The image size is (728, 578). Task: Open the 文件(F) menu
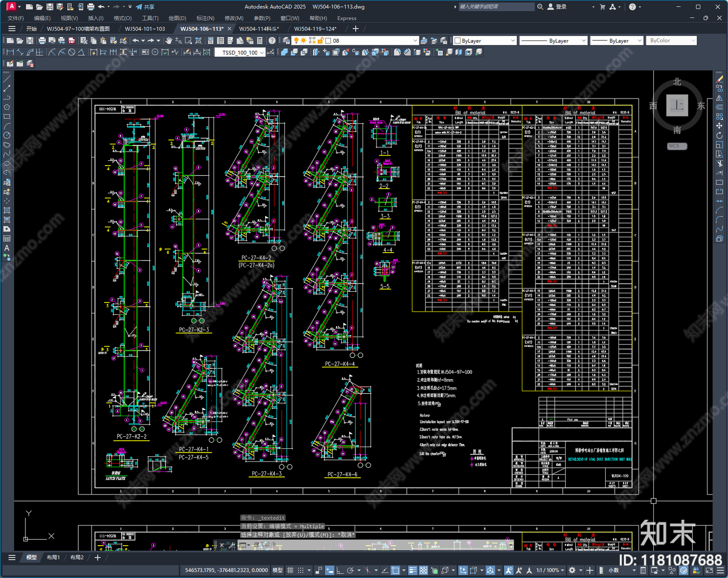click(x=16, y=18)
